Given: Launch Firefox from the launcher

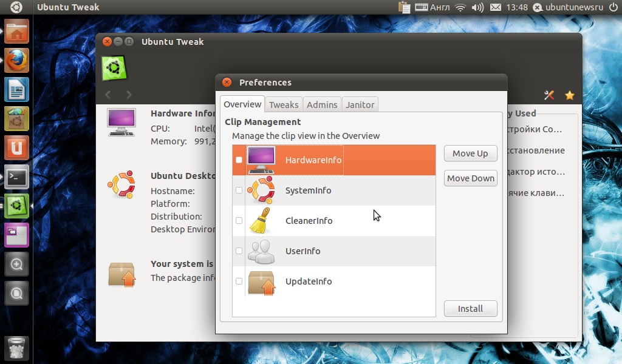Looking at the screenshot, I should coord(16,61).
